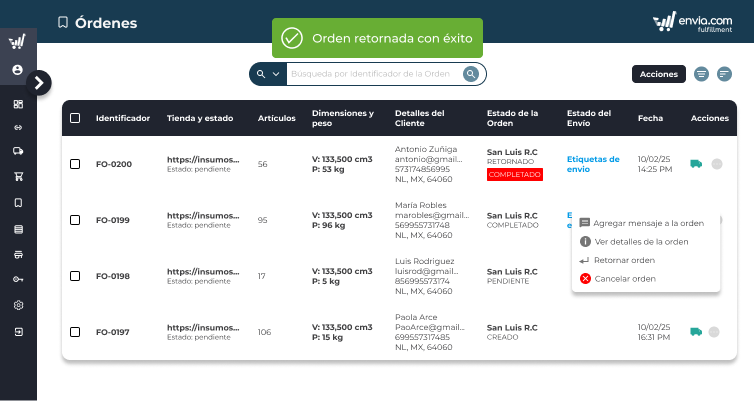Click the Acciones button
The image size is (754, 401).
[659, 74]
